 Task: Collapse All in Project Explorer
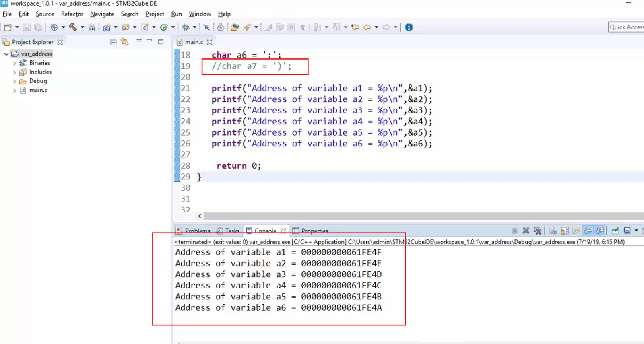click(x=114, y=42)
